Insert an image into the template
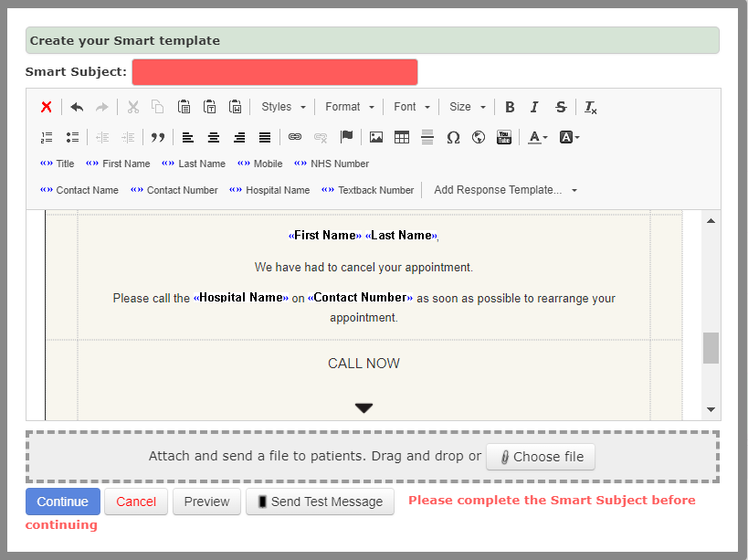 [375, 137]
